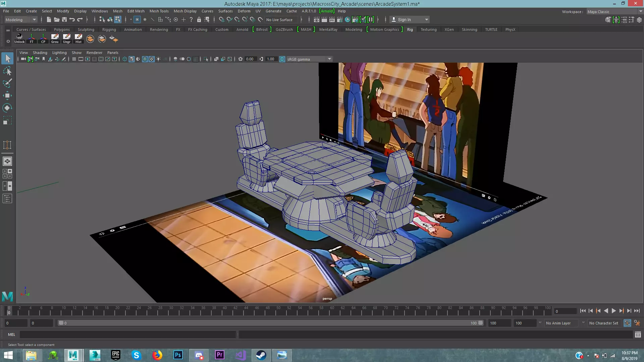Click the Hist shelf button
The image size is (644, 362).
pyautogui.click(x=78, y=39)
